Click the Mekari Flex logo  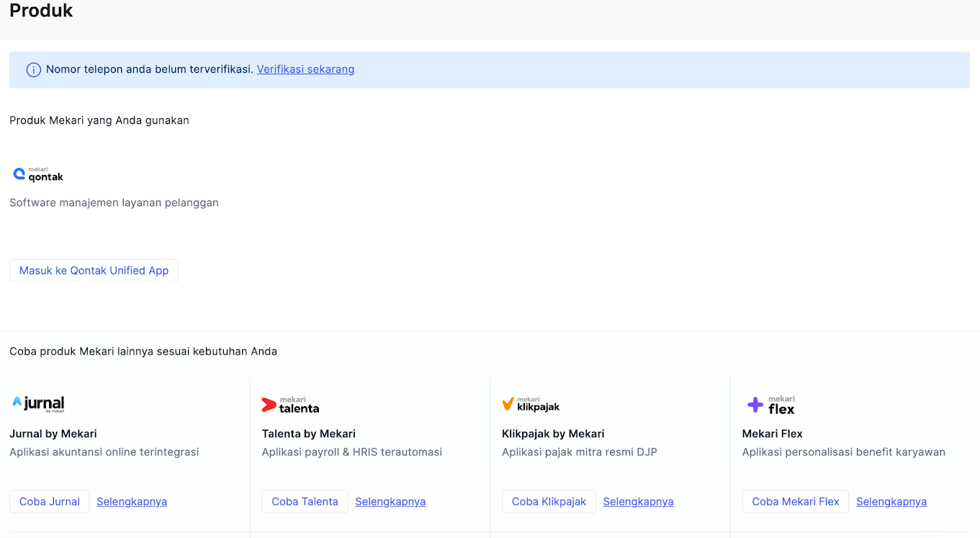771,405
